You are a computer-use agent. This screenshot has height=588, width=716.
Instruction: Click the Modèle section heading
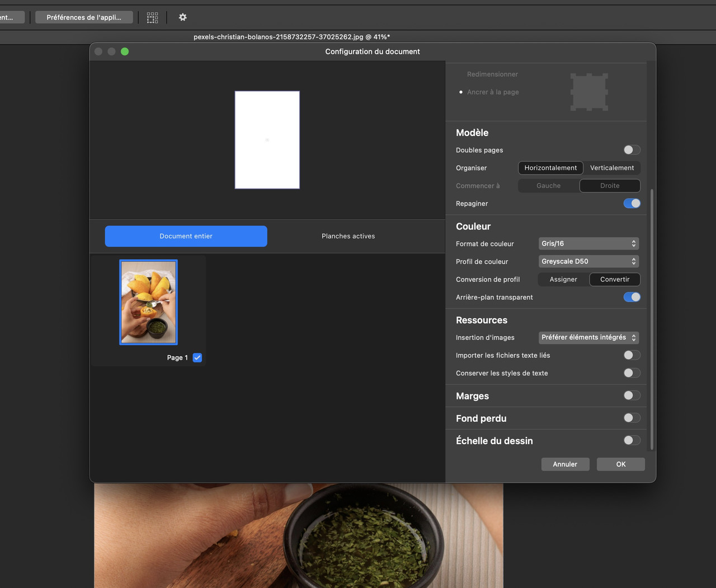tap(472, 133)
